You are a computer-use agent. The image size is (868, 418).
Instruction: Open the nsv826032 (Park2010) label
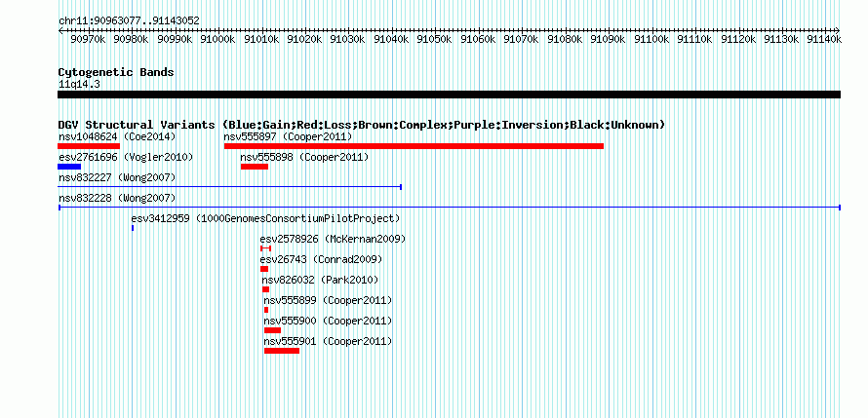(320, 280)
